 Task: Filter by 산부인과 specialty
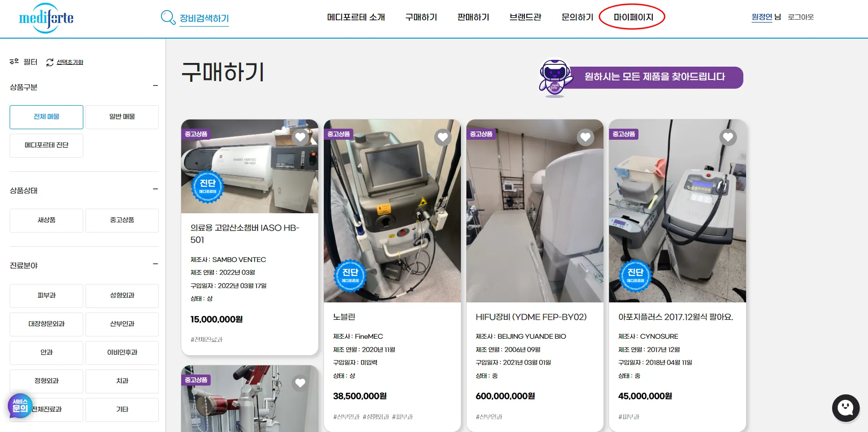[122, 324]
